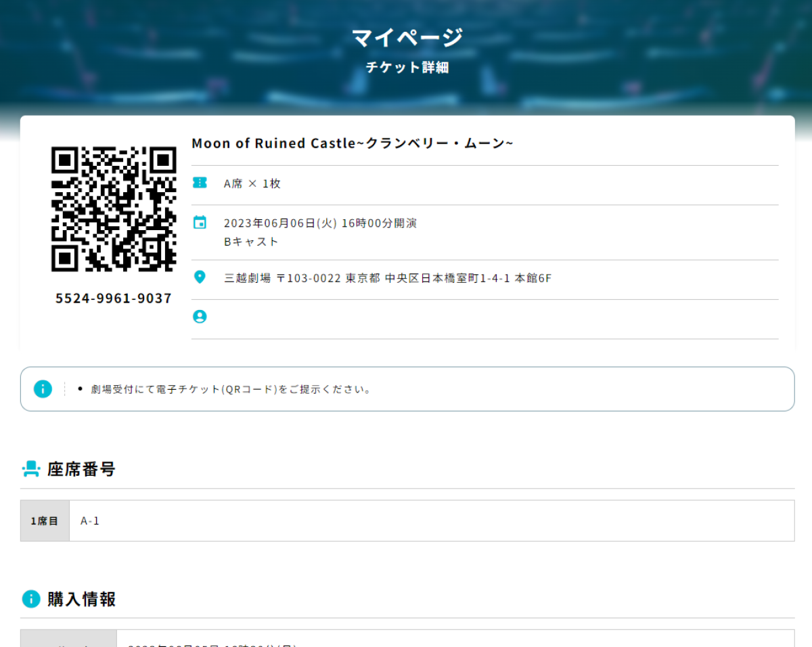Click the seat icon beside 座席番号 heading
The height and width of the screenshot is (647, 812).
[x=31, y=469]
